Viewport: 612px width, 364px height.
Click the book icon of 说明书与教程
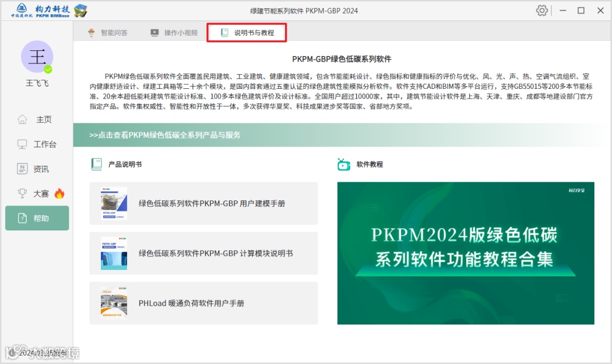point(224,33)
